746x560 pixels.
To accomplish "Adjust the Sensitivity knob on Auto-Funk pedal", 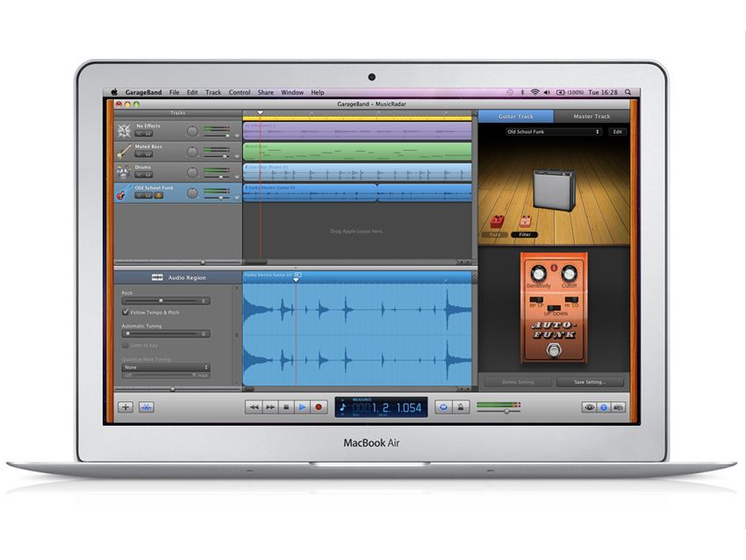I will pos(537,271).
